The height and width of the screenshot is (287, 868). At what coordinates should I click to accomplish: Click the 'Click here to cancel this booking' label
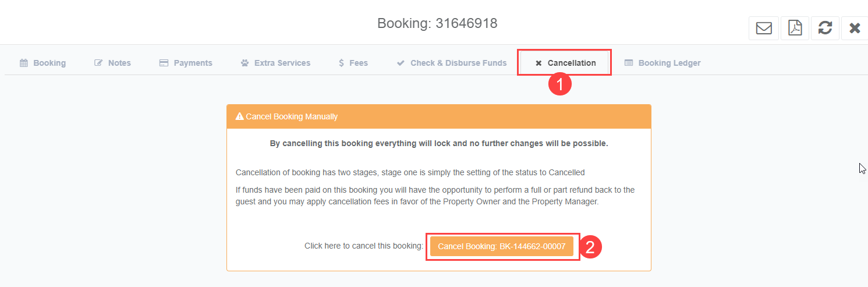(x=364, y=246)
